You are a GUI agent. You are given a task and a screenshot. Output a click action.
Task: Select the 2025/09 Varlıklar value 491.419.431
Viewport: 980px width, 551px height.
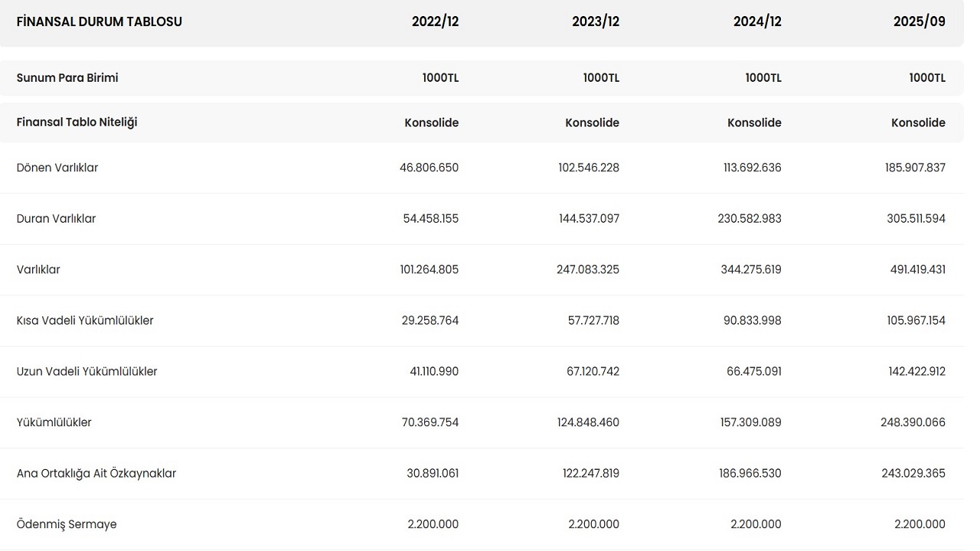(x=913, y=269)
